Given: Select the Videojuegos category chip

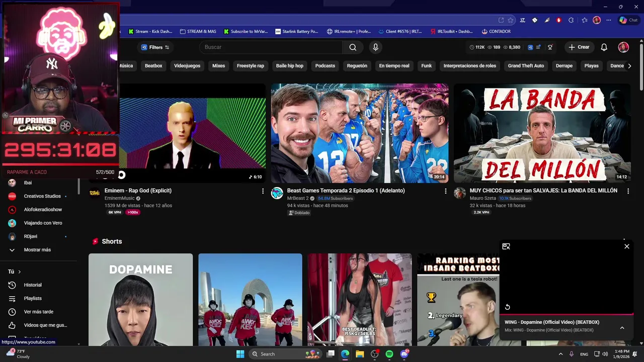Looking at the screenshot, I should 187,66.
